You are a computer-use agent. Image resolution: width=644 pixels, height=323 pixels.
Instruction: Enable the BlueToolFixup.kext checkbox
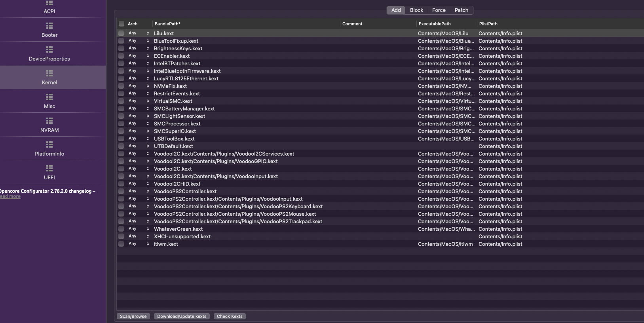(x=121, y=41)
